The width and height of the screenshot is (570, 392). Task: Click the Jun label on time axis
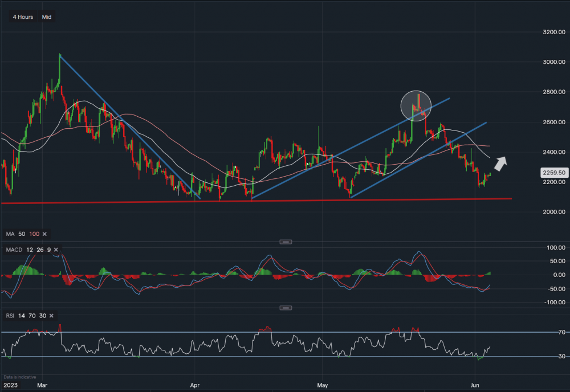(x=475, y=384)
